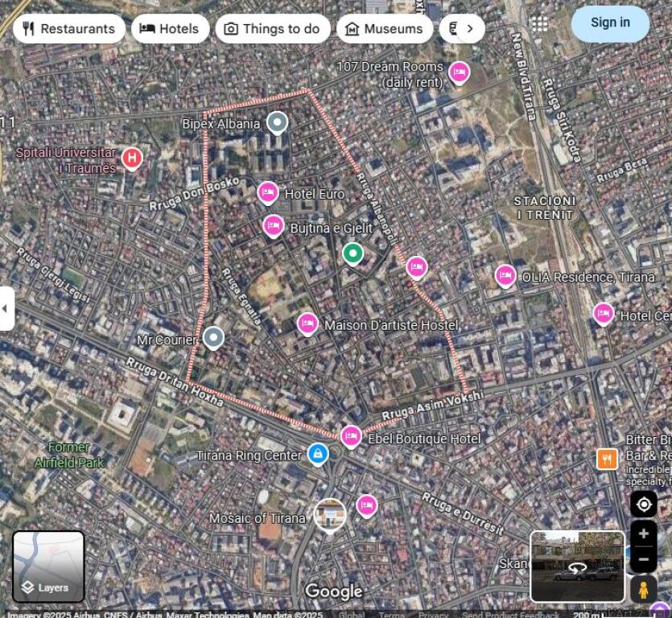Choose the Things to do chip
Image resolution: width=672 pixels, height=618 pixels.
pyautogui.click(x=273, y=29)
